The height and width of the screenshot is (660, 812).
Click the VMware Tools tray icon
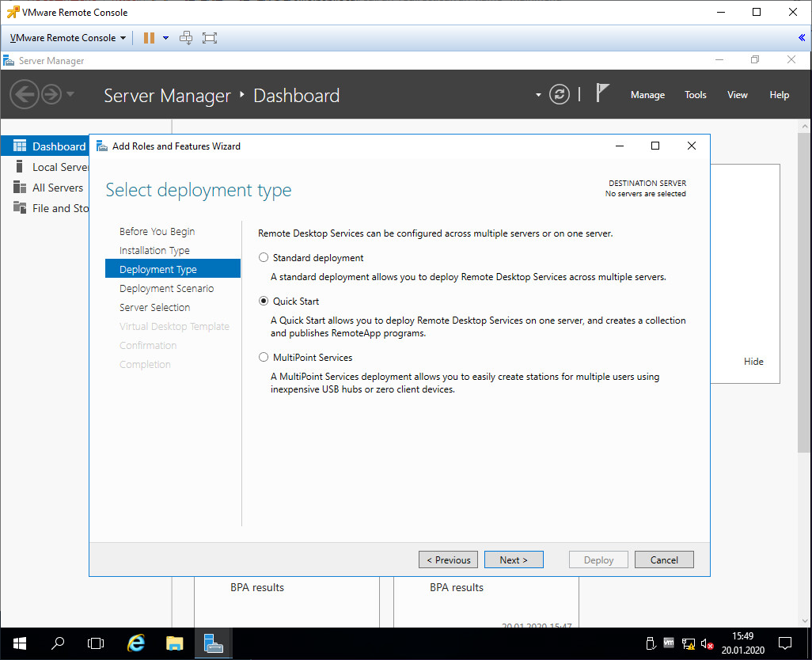(x=669, y=643)
